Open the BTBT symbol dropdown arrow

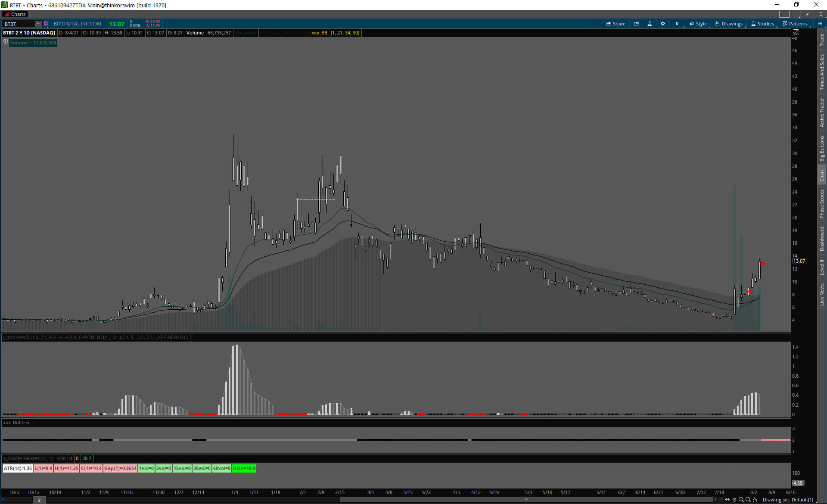pos(38,24)
